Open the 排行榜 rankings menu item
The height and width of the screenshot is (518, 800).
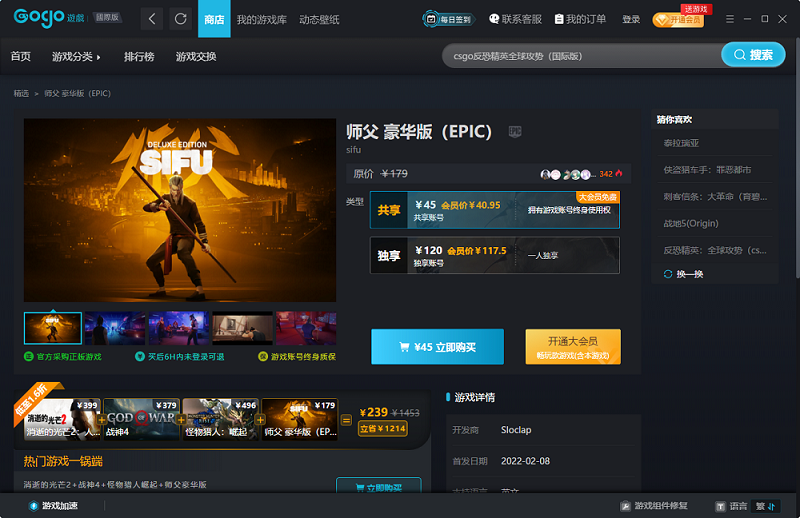[139, 57]
